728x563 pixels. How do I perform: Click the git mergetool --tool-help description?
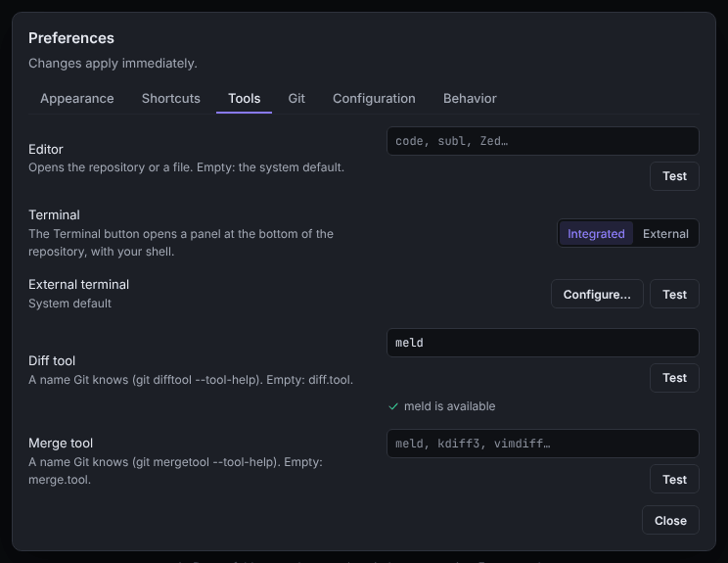click(175, 471)
